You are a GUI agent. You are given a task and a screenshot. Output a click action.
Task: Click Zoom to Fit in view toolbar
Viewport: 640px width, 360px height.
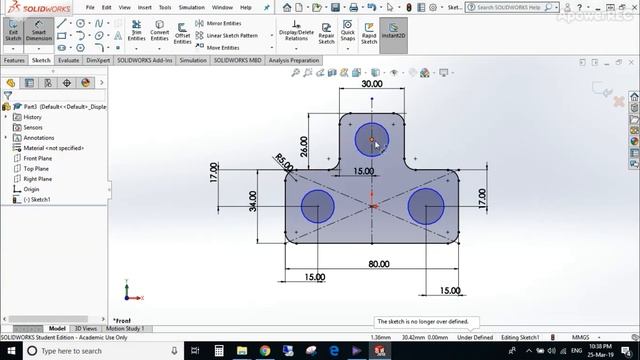click(x=296, y=73)
